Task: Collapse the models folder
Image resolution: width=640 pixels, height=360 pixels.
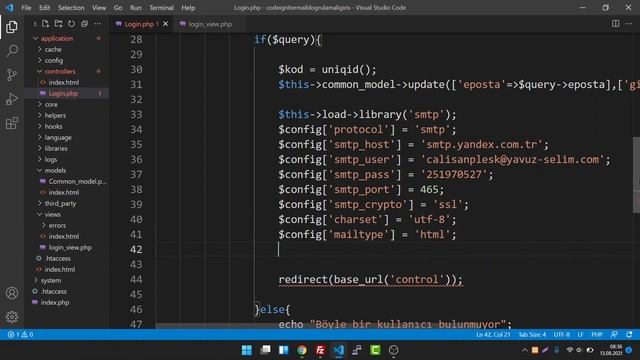Action: click(x=55, y=170)
